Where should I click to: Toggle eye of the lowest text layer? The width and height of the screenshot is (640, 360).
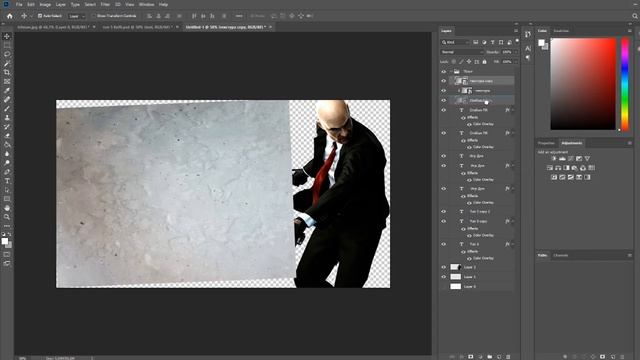tap(444, 244)
